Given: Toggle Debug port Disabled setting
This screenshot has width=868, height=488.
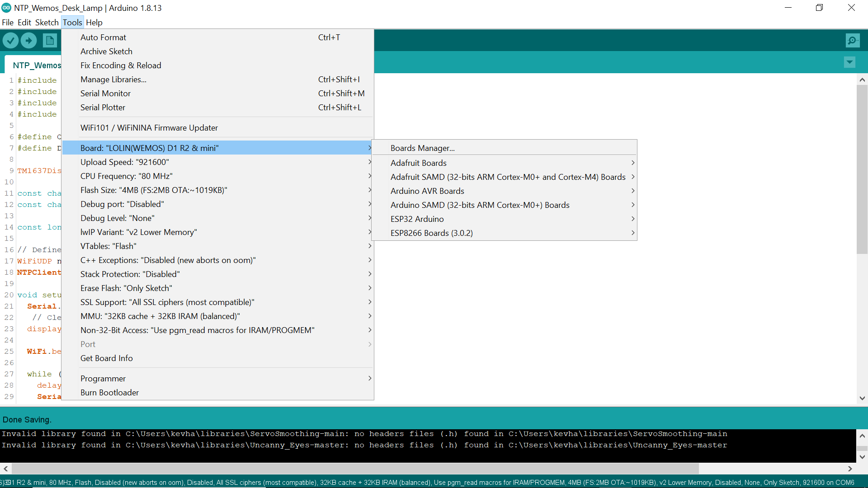Looking at the screenshot, I should tap(122, 203).
